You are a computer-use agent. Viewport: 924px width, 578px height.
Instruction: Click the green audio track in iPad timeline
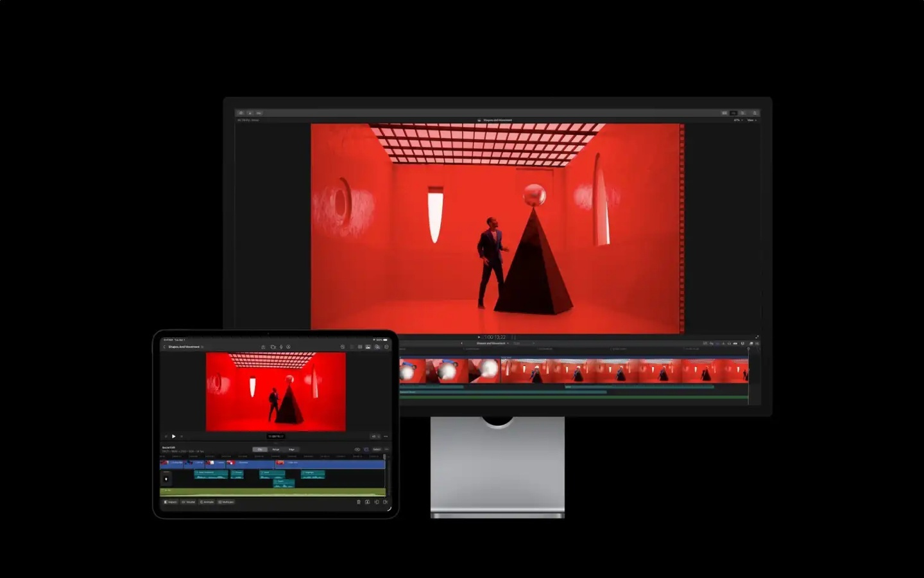pos(272,491)
